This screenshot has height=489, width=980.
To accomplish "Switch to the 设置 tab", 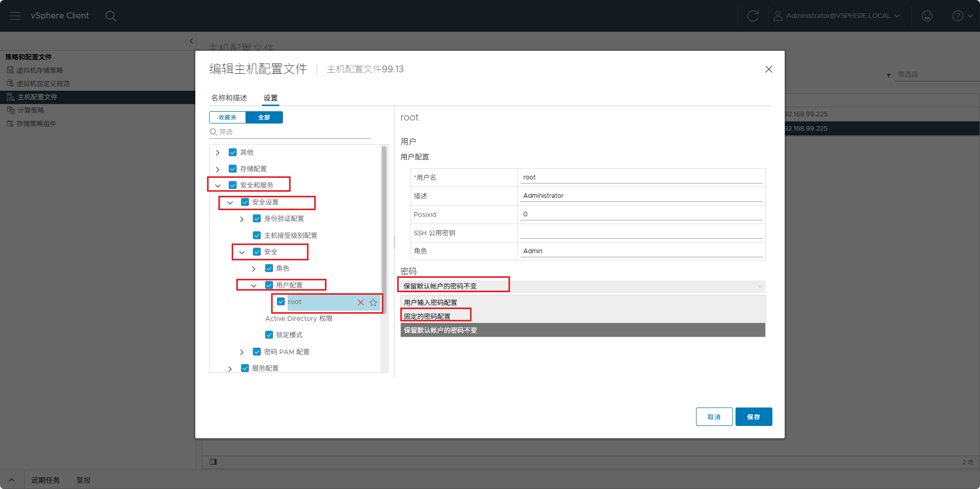I will (271, 98).
